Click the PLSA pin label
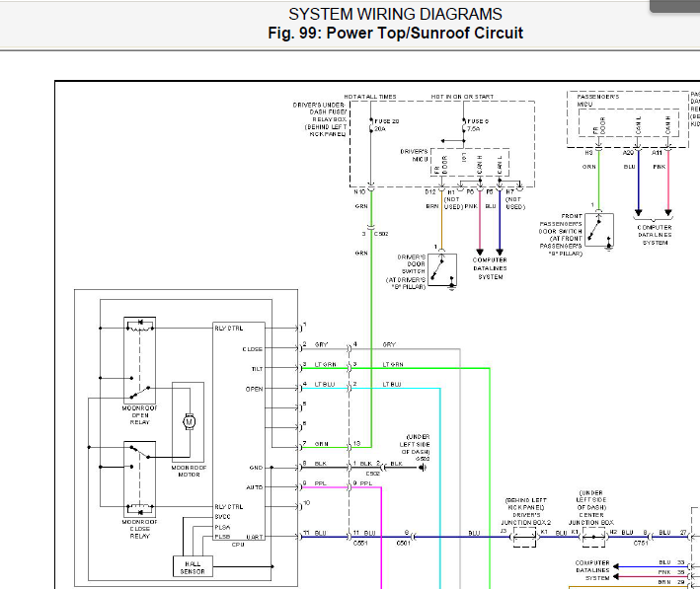This screenshot has height=589, width=700. click(222, 528)
